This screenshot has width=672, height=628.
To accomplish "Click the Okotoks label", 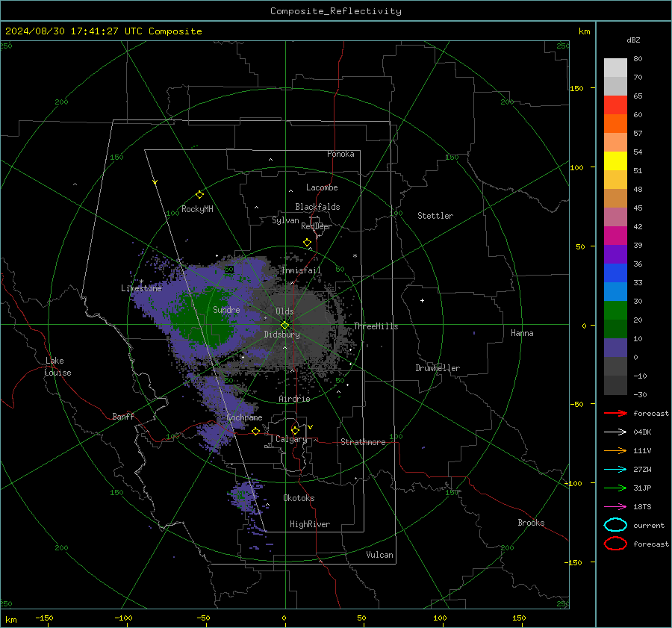I will (x=299, y=498).
